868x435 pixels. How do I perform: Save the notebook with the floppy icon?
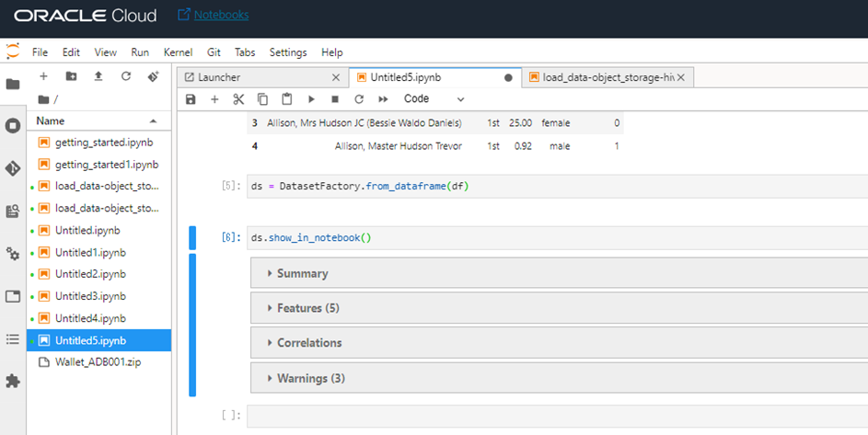[x=191, y=99]
